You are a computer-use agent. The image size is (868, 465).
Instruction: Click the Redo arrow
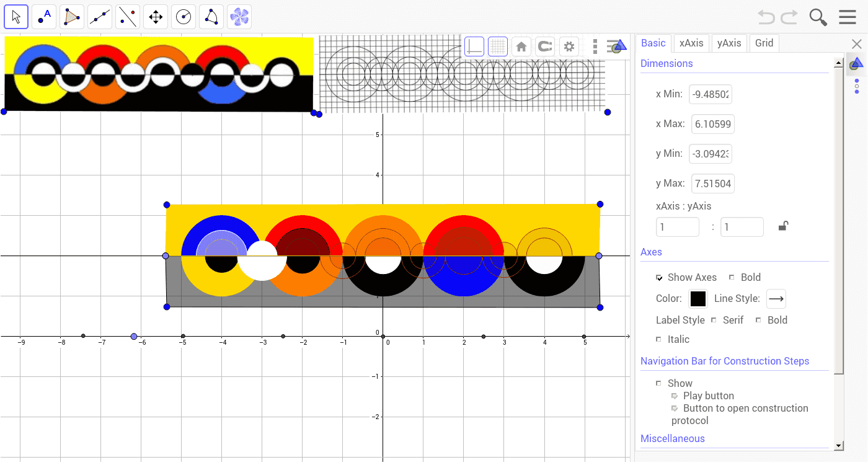tap(789, 17)
